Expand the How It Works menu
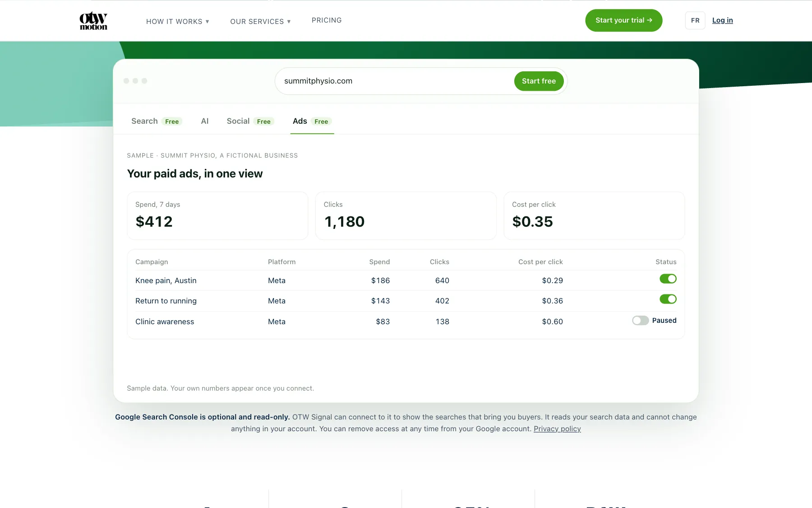 [x=177, y=22]
